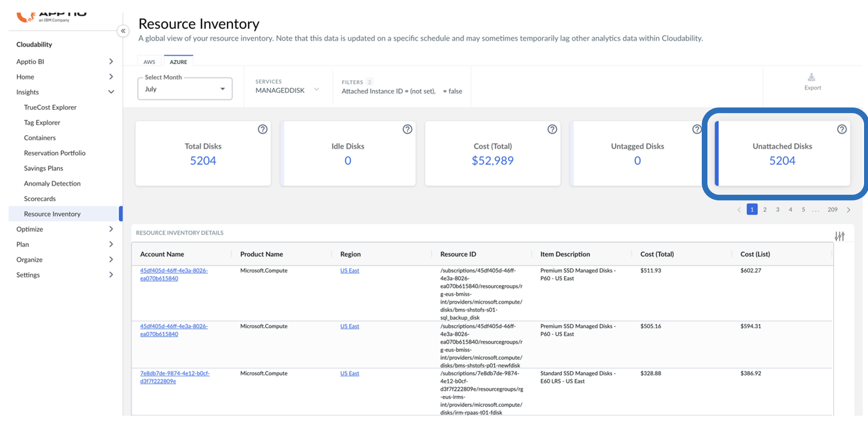
Task: Switch to the AWS tab
Action: (149, 62)
